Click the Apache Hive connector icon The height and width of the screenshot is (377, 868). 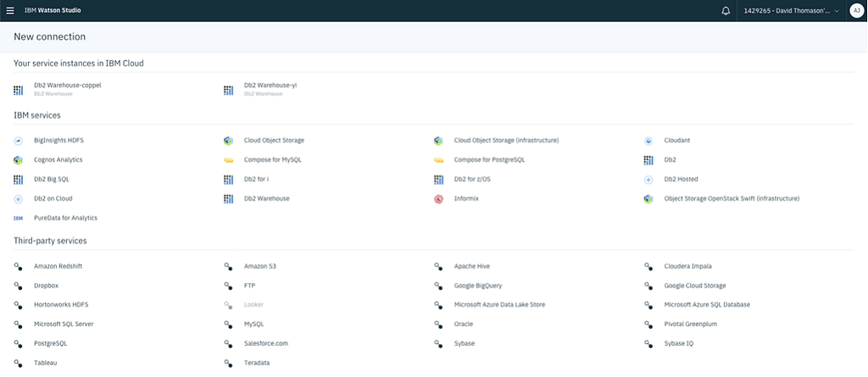click(x=438, y=266)
